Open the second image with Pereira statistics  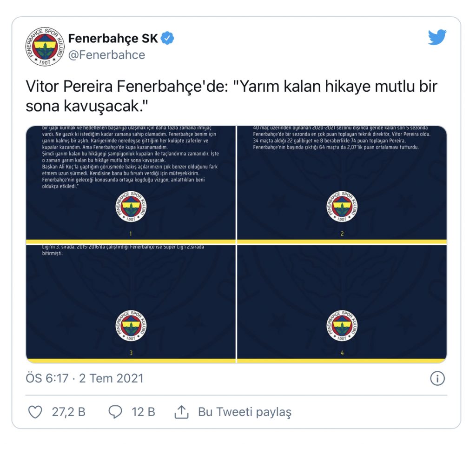pos(342,185)
